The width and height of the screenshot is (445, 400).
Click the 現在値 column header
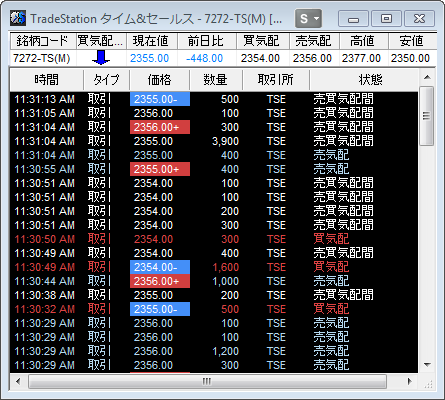click(x=151, y=41)
